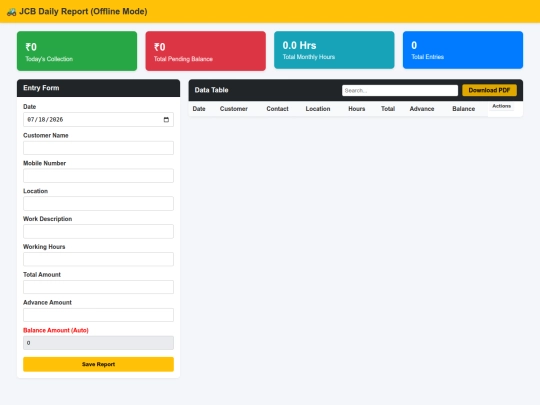The image size is (540, 405).
Task: Click into the Location input
Action: (x=98, y=204)
